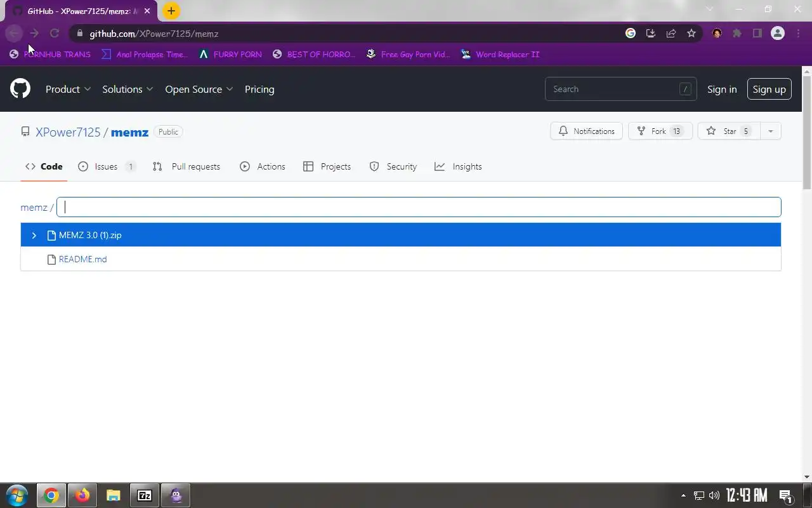Show hidden system tray icons
The image size is (812, 508).
coord(683,495)
